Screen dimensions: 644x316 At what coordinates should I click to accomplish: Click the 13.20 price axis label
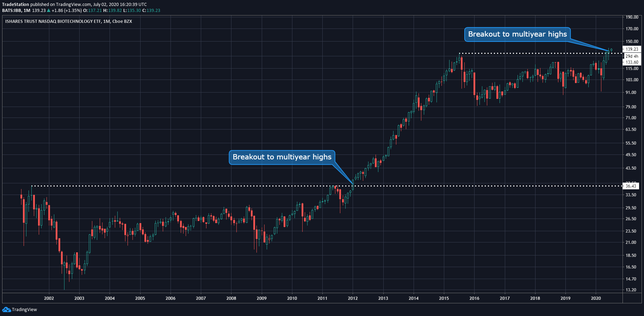tap(631, 290)
